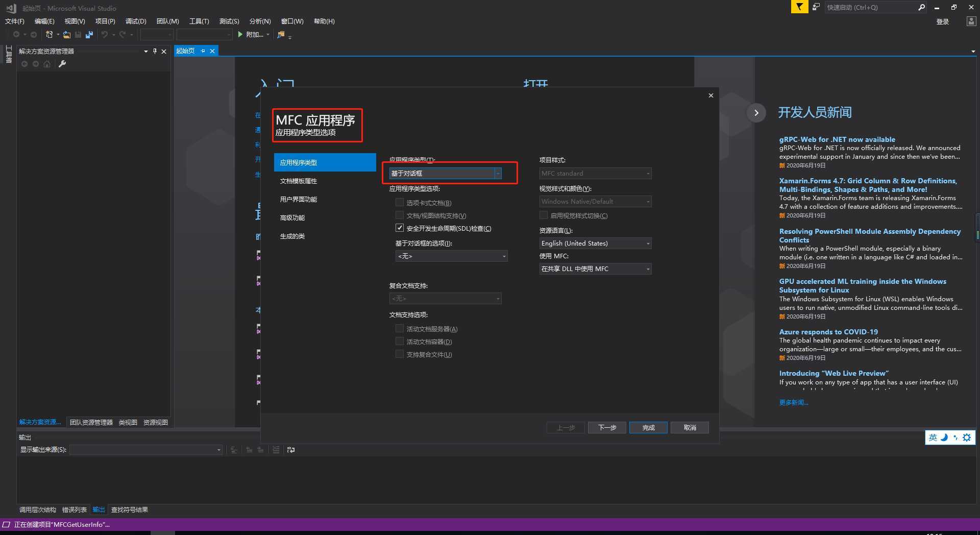The image size is (980, 535).
Task: Toggle 活动文档容器 checkbox
Action: (400, 342)
